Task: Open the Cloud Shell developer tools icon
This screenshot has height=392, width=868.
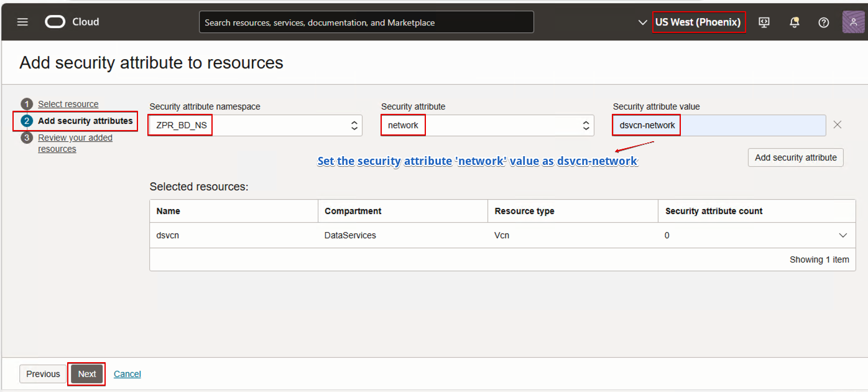Action: (x=764, y=22)
